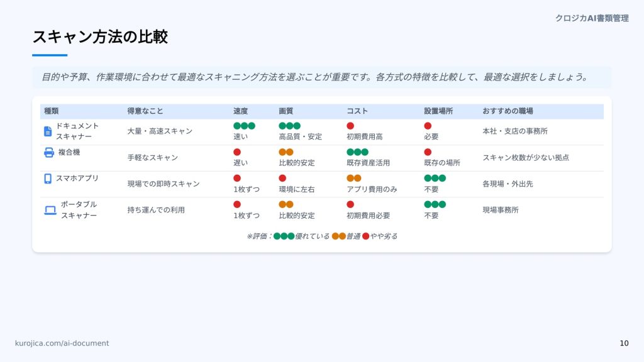Screen dimensions: 644x362
Task: Click the アプリ費用のみ label
Action: click(x=372, y=189)
